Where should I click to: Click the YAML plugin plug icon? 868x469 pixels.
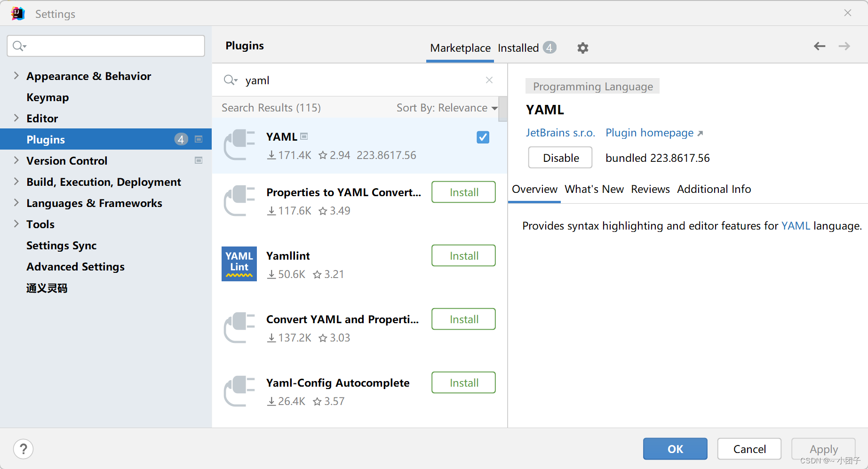click(x=239, y=145)
